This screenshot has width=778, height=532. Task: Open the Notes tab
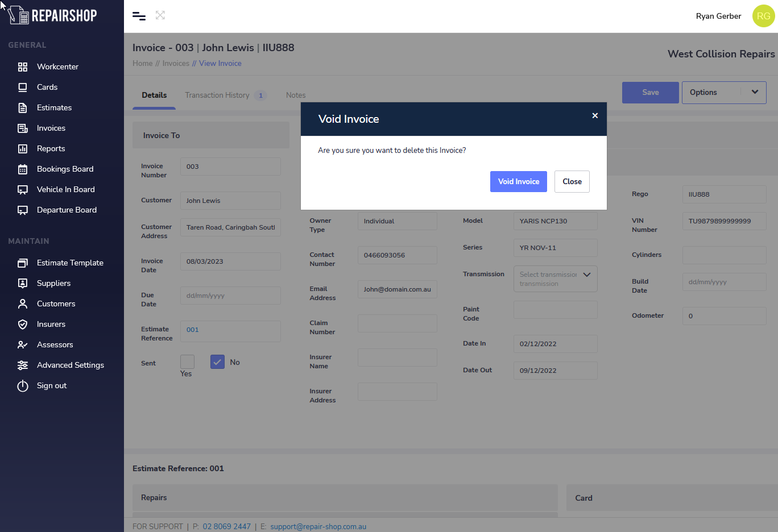[296, 95]
